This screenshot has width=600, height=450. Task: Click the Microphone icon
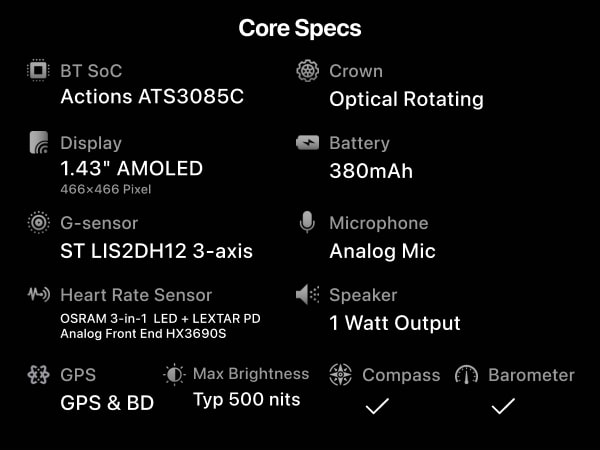(x=307, y=222)
